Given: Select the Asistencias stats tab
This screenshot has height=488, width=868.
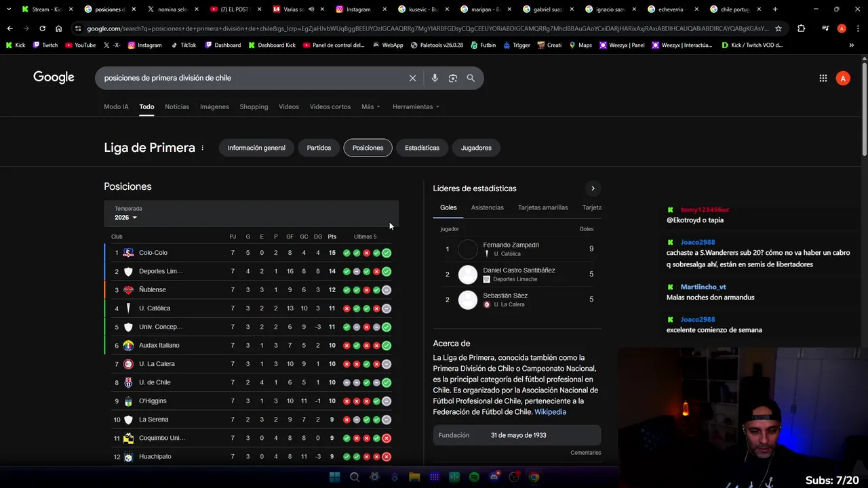Looking at the screenshot, I should click(488, 207).
